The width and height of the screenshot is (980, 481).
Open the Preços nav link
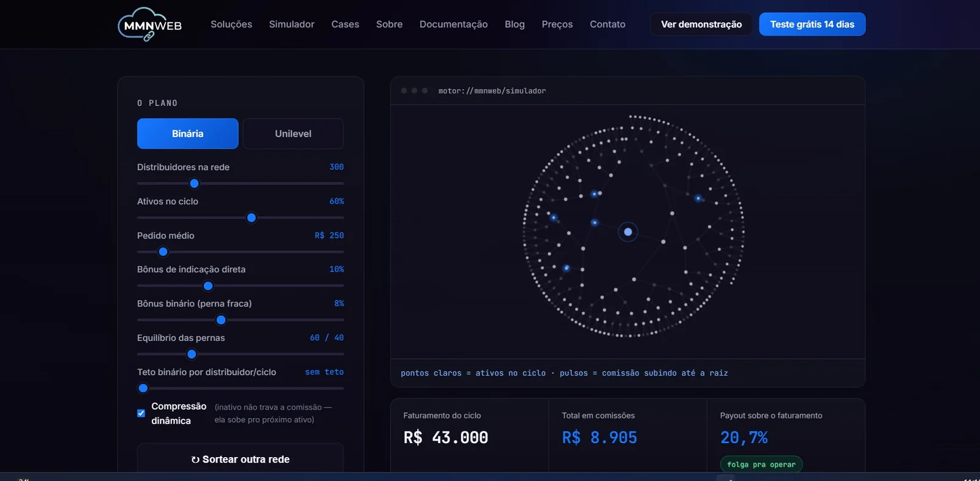coord(557,24)
